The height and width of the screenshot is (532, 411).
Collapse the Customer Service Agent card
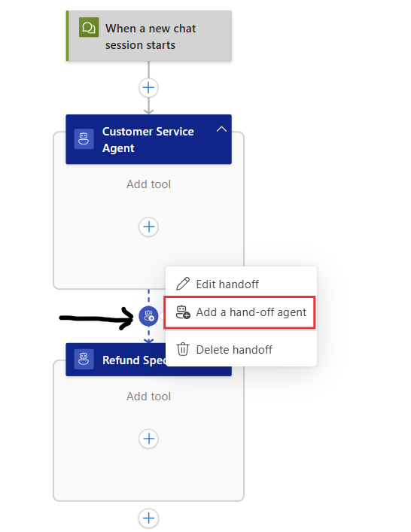(x=221, y=129)
